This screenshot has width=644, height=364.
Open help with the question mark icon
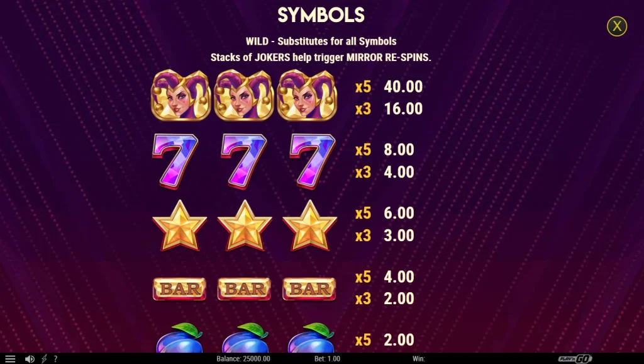tap(55, 359)
